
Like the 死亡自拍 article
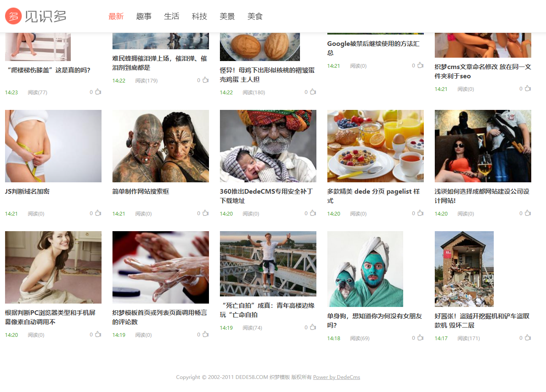(x=313, y=327)
